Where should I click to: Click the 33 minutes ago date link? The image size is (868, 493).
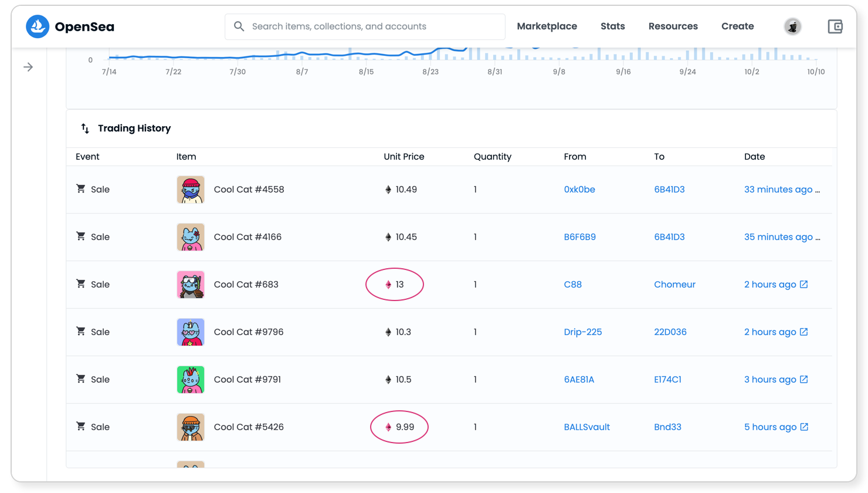[x=778, y=190]
